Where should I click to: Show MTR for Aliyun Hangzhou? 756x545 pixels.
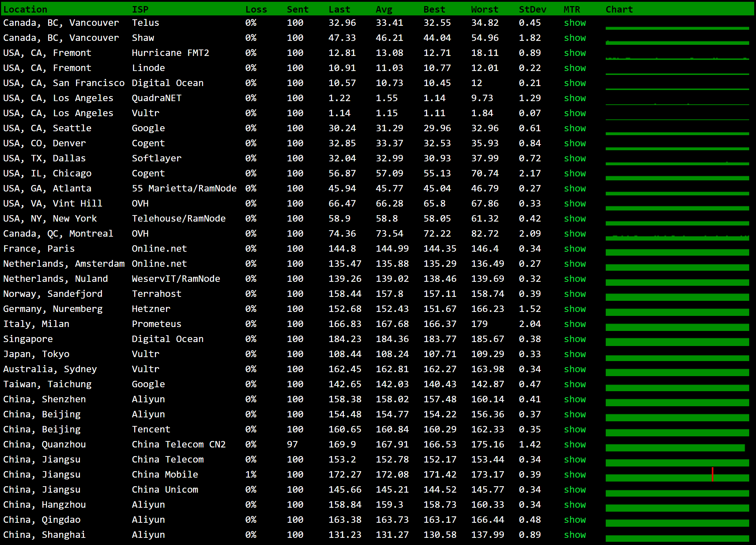coord(575,505)
